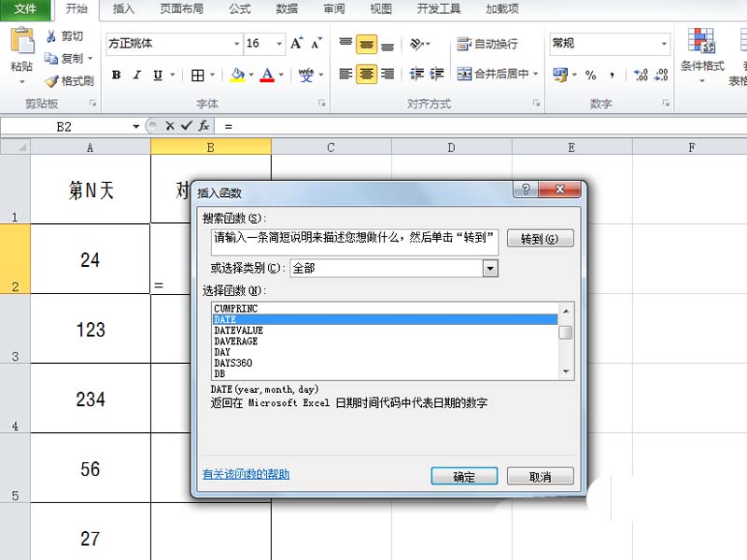Select column D header
The image size is (747, 560).
click(451, 147)
